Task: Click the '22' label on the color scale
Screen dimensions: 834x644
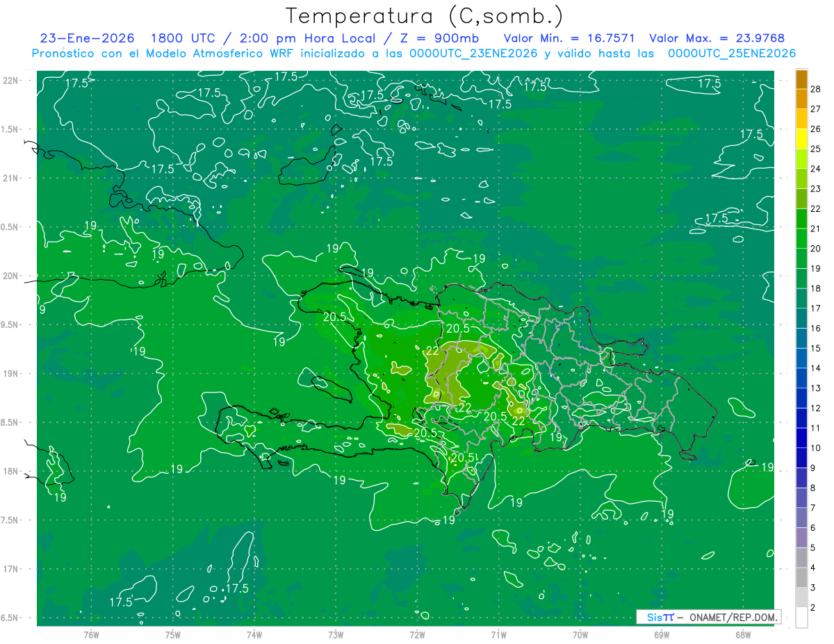Action: [815, 208]
